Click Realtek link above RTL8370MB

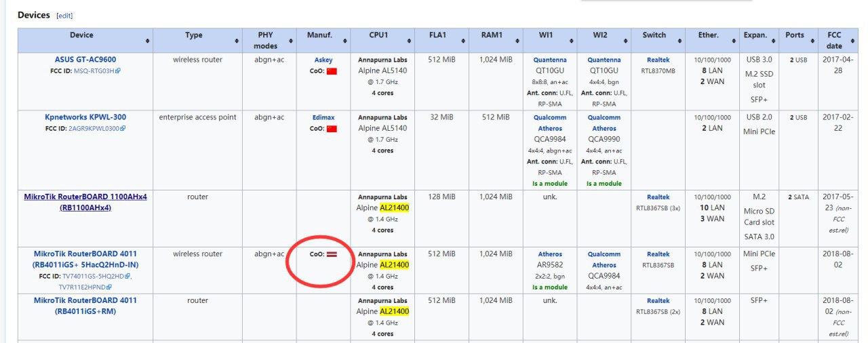tap(658, 60)
